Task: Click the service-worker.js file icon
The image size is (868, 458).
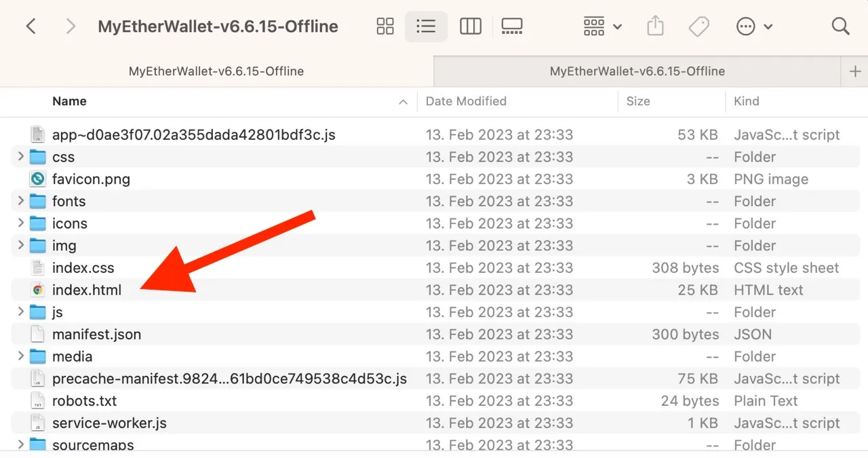Action: 38,423
